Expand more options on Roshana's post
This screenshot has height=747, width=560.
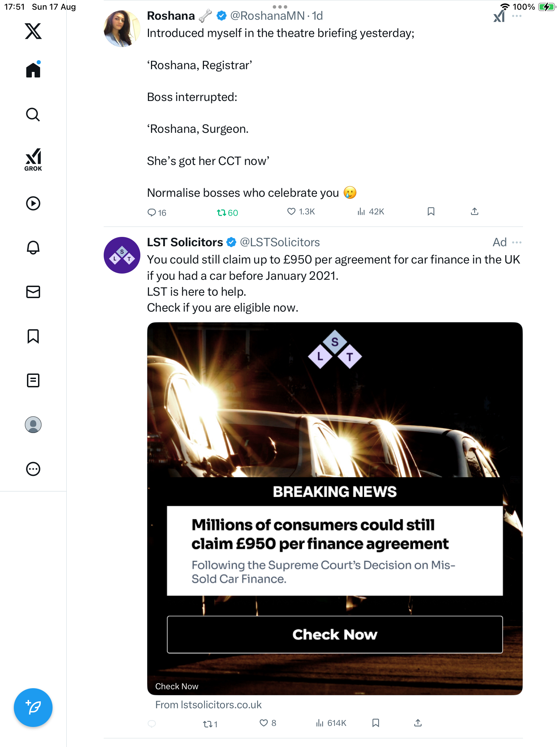(517, 16)
